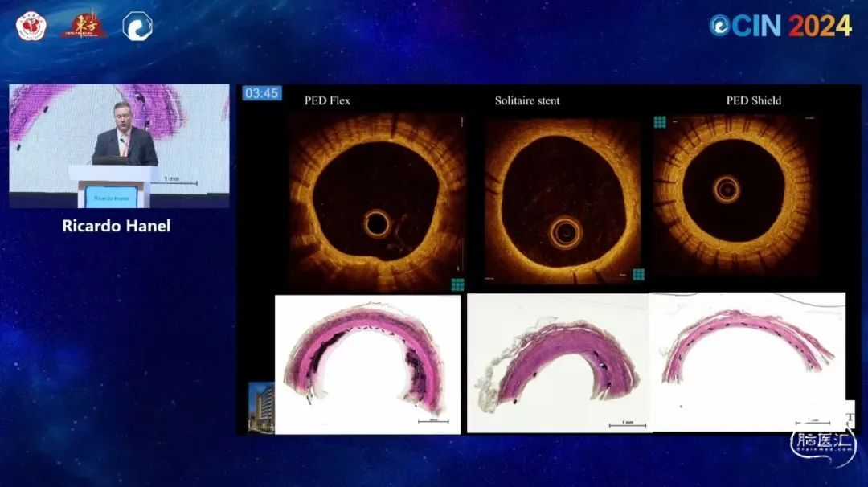Click green grid icon on PED Shield image
This screenshot has width=868, height=487.
[660, 122]
